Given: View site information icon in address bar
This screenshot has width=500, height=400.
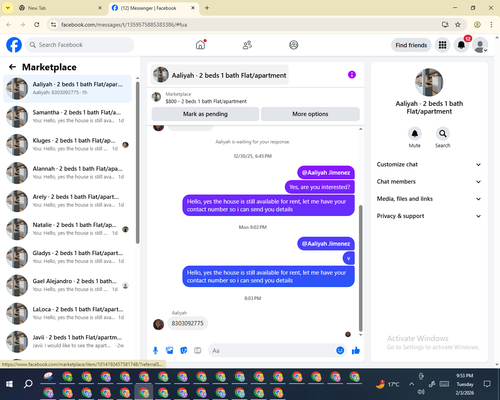Looking at the screenshot, I should pyautogui.click(x=53, y=24).
